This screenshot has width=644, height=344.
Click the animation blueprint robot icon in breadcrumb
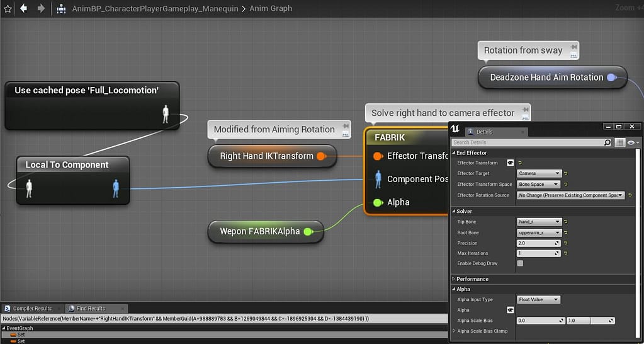click(x=61, y=8)
